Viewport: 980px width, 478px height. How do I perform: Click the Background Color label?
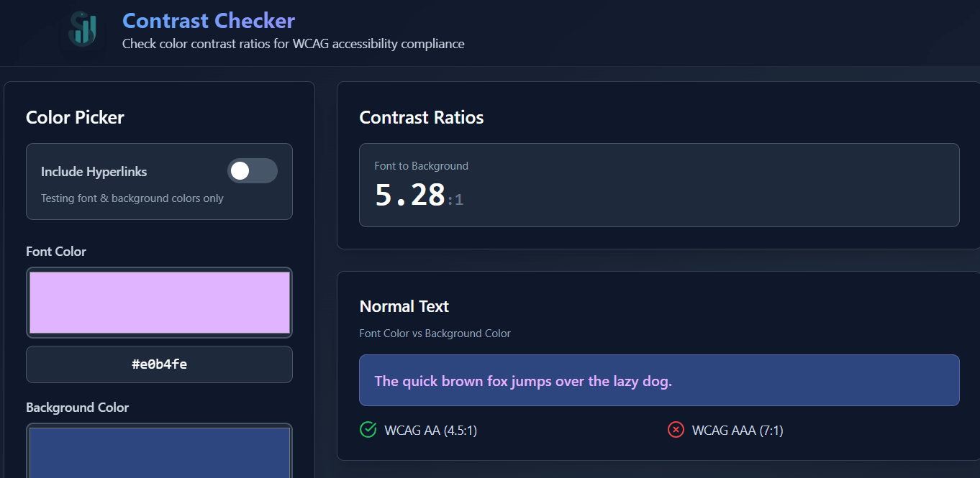[77, 408]
